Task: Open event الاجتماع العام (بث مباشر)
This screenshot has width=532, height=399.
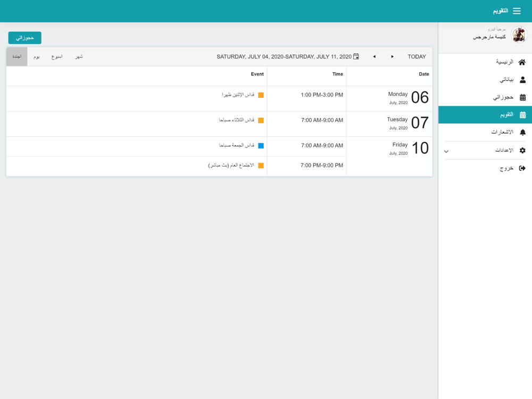Action: (231, 165)
